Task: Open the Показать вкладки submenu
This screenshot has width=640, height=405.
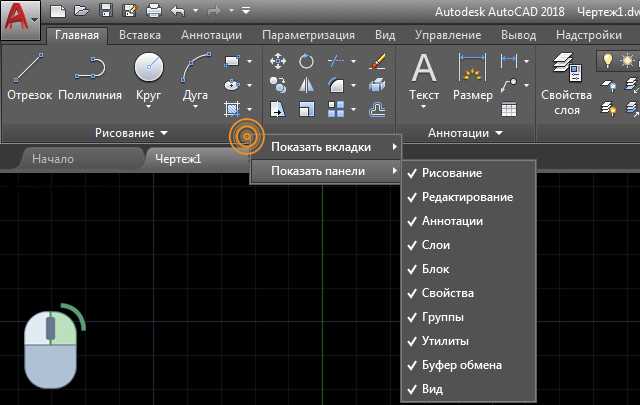Action: (326, 147)
